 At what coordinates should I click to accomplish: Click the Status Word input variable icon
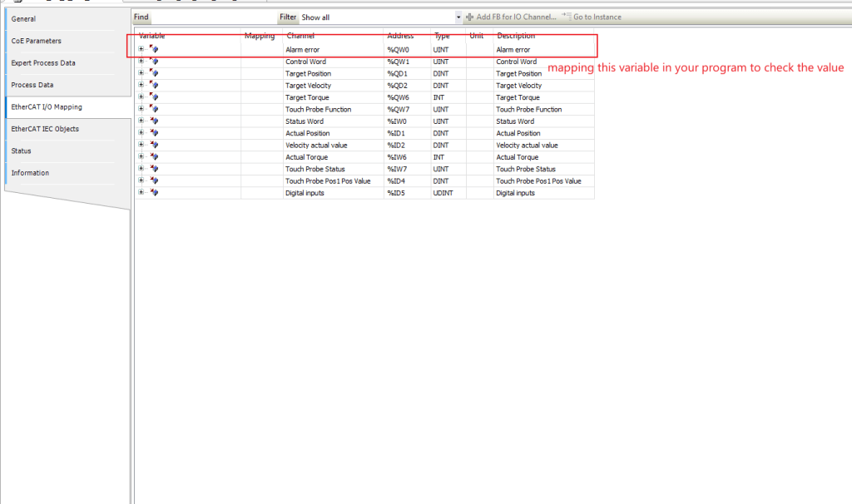click(155, 121)
